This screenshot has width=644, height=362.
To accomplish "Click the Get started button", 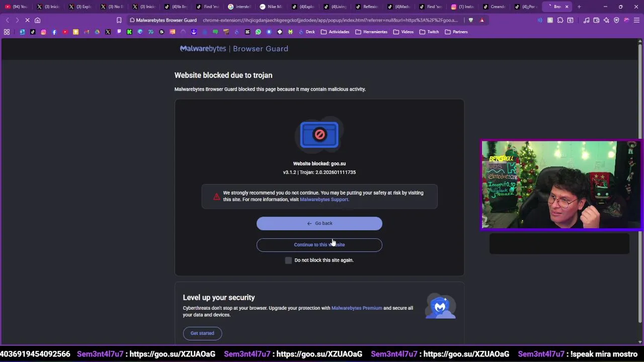I will point(202,333).
